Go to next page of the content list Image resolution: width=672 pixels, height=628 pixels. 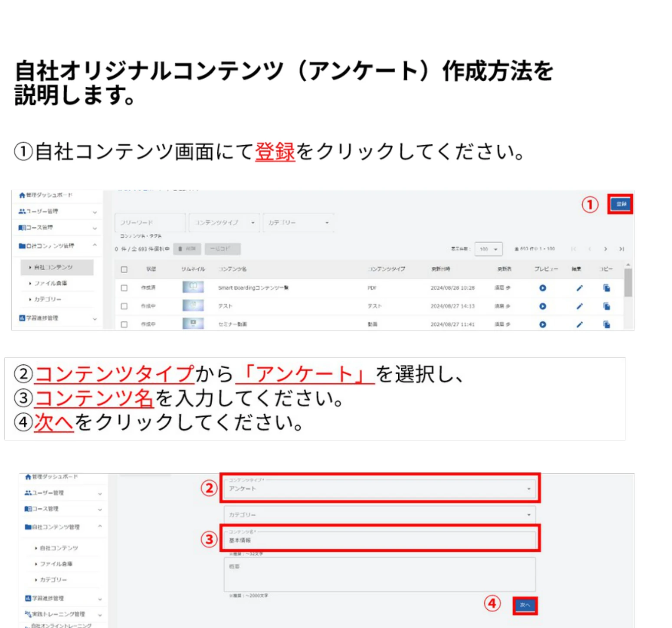point(605,249)
